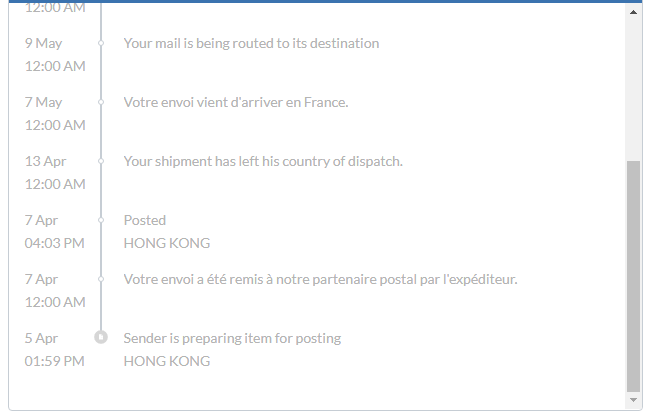652x417 pixels.
Task: Click the scrollbar down arrow
Action: coord(633,400)
